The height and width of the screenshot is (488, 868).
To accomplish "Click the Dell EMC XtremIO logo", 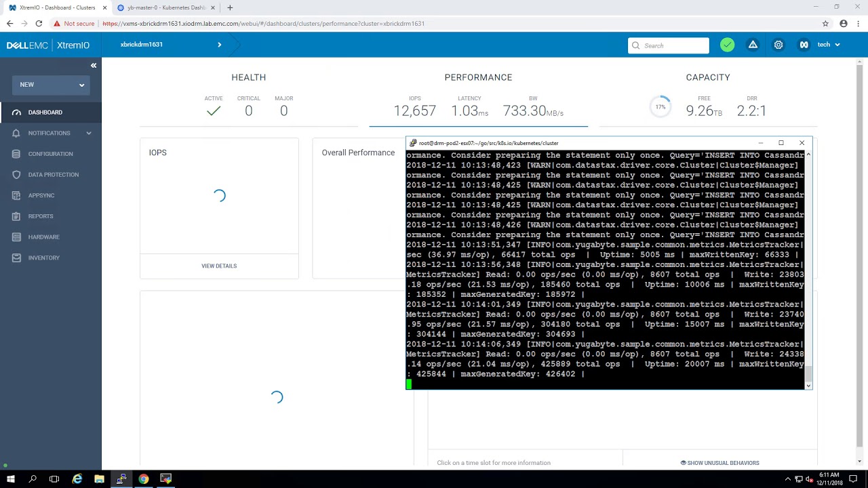I will pos(48,45).
